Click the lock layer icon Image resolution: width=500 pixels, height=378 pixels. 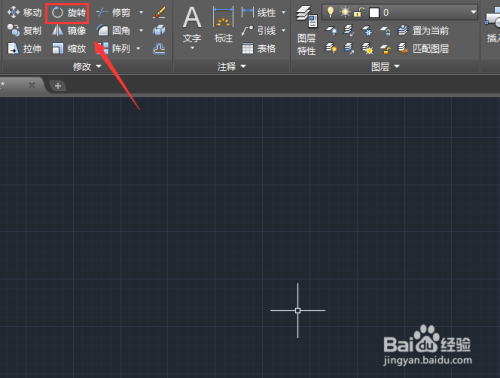(385, 31)
